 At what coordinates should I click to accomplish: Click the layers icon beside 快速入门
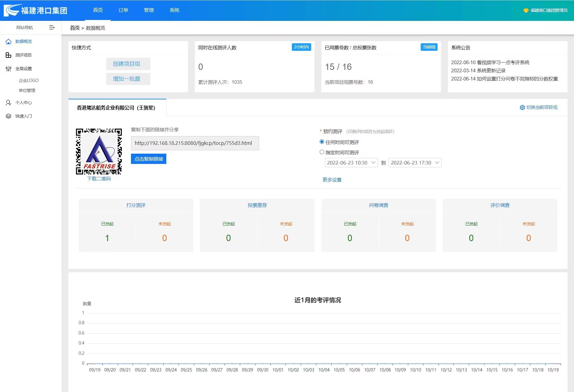[8, 116]
